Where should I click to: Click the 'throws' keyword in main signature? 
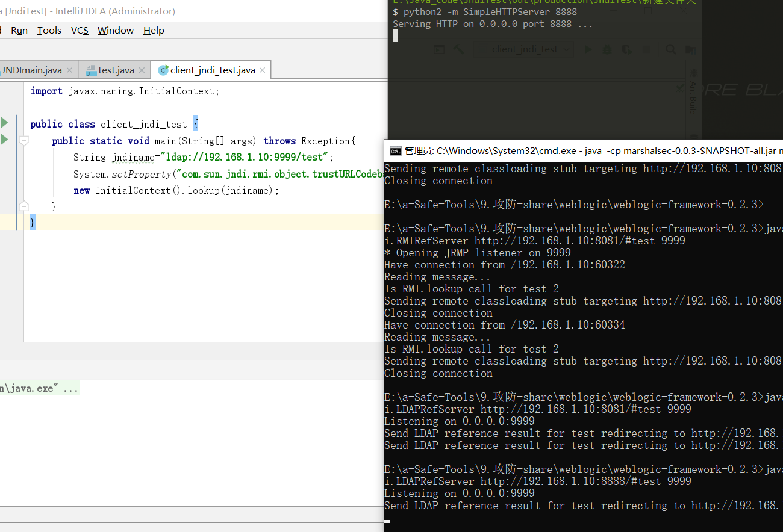tap(279, 141)
